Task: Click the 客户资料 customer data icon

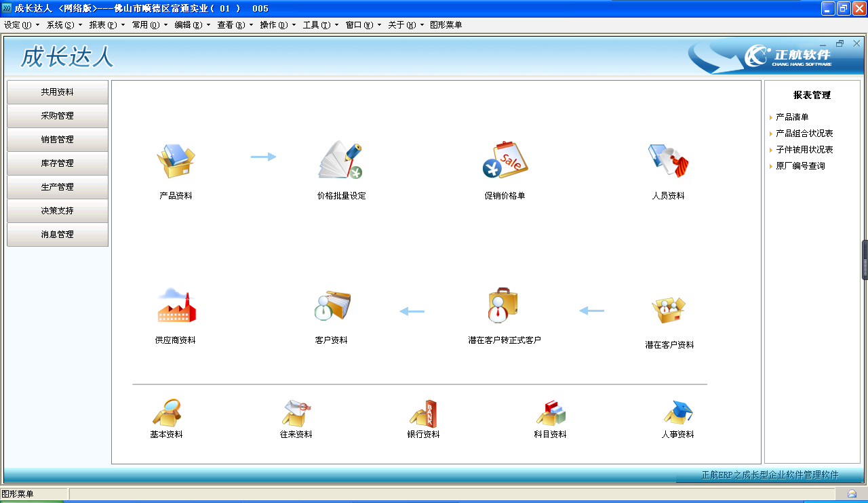Action: click(x=332, y=306)
